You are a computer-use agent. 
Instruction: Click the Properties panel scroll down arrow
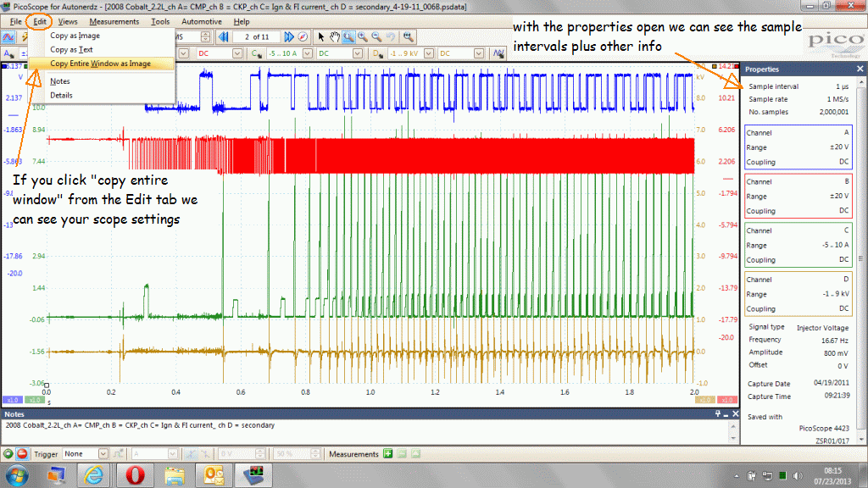click(861, 440)
